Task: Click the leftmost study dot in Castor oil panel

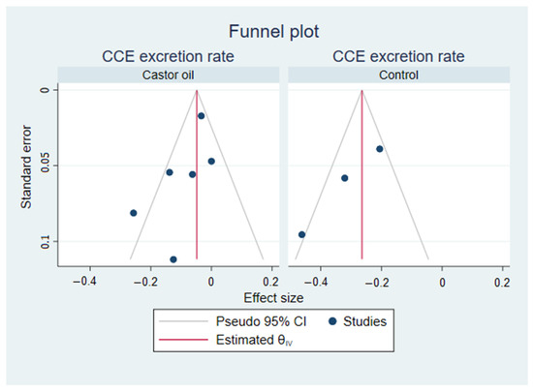Action: coord(134,213)
